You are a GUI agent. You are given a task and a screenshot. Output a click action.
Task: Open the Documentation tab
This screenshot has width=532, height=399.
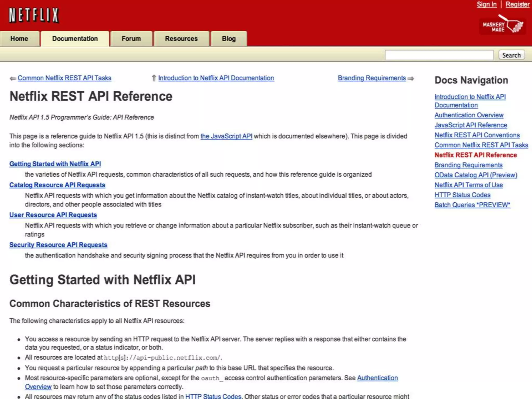pos(75,39)
